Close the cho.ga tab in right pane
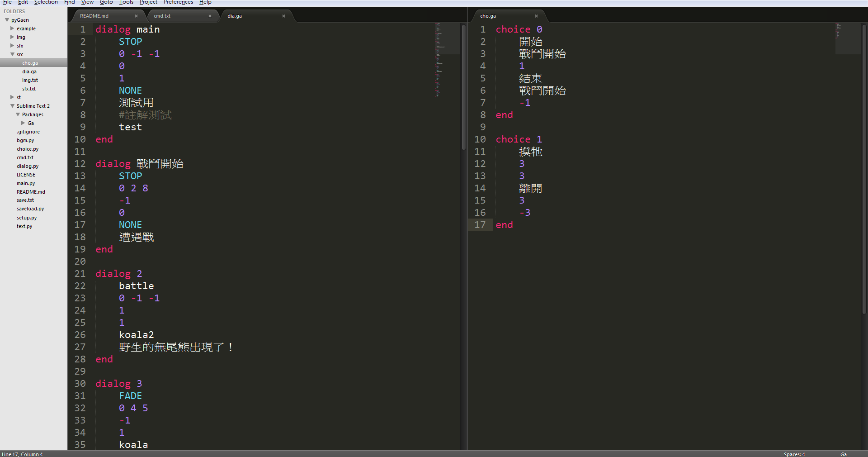 (x=536, y=16)
